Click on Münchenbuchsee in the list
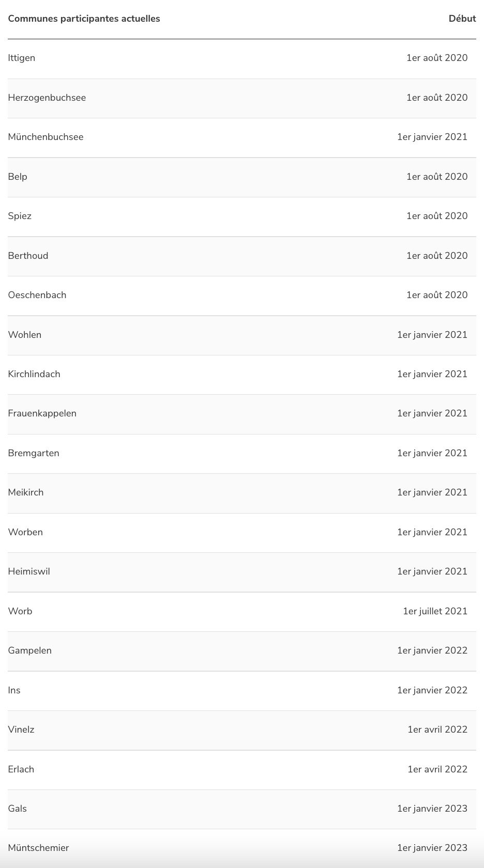The width and height of the screenshot is (484, 868). (46, 137)
